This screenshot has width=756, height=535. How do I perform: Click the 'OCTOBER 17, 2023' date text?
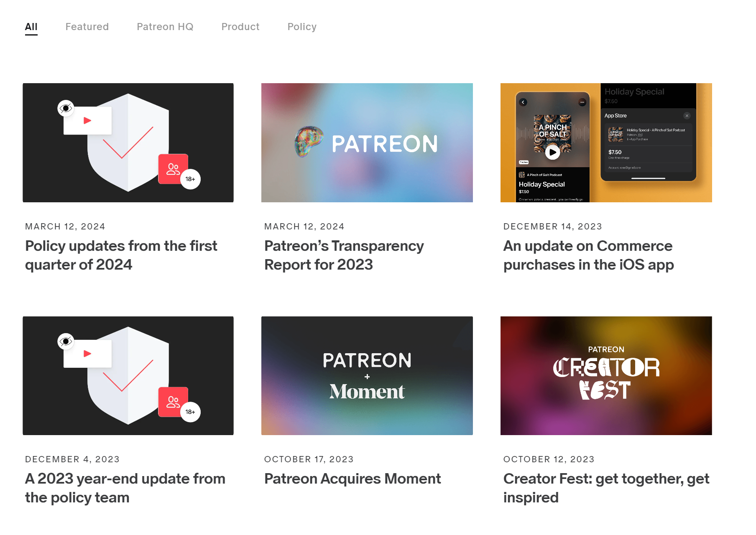pyautogui.click(x=309, y=459)
